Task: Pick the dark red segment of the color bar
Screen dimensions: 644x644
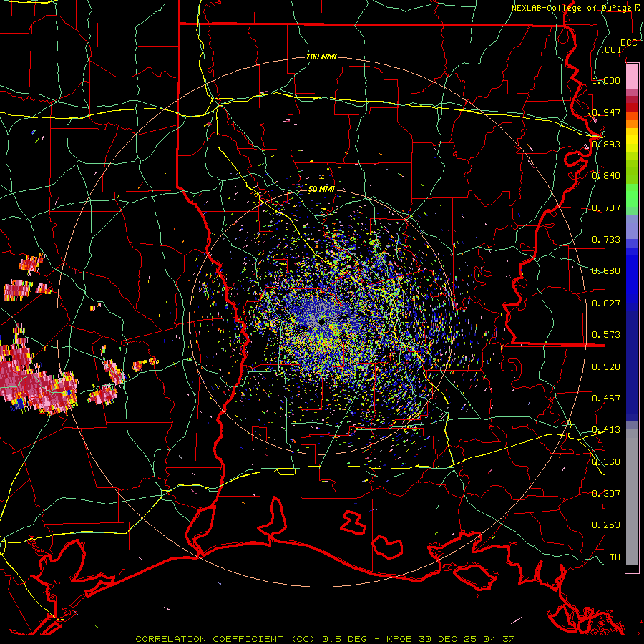Action: [632, 107]
